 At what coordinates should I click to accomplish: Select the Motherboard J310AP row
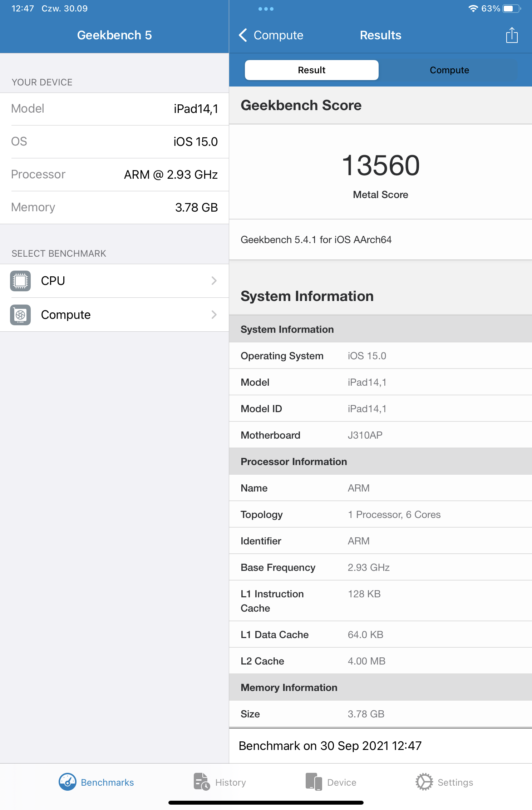380,435
